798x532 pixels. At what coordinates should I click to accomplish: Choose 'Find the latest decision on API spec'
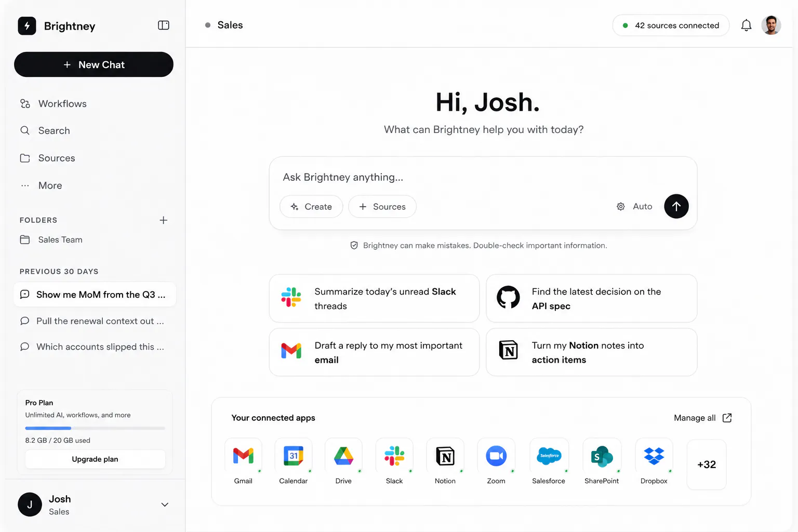pos(591,299)
